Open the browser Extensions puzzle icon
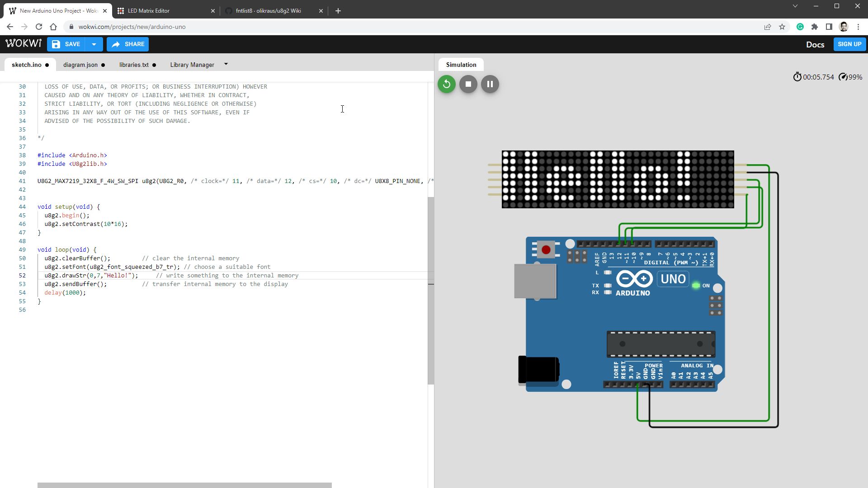 (815, 27)
